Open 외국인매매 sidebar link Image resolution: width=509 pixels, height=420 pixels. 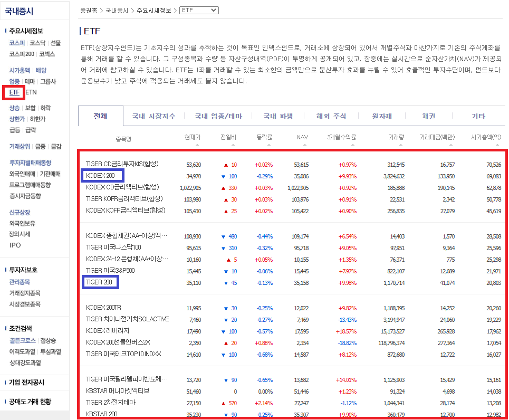point(22,174)
